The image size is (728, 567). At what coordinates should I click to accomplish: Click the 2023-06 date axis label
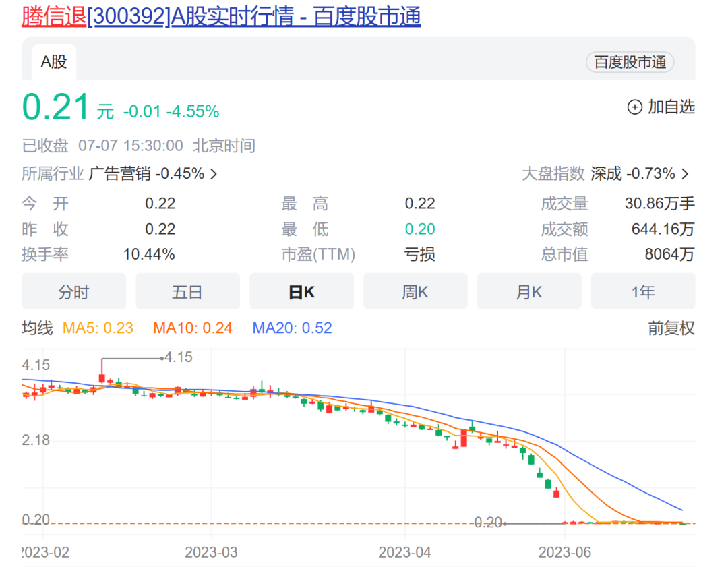(565, 552)
